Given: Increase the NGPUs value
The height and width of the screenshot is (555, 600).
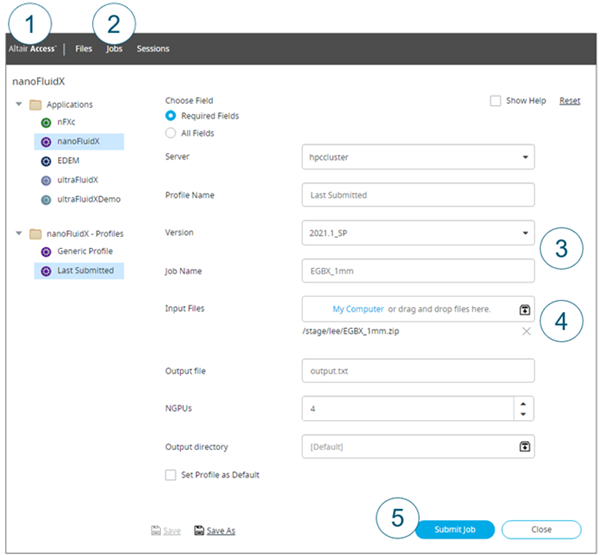Looking at the screenshot, I should tap(523, 404).
